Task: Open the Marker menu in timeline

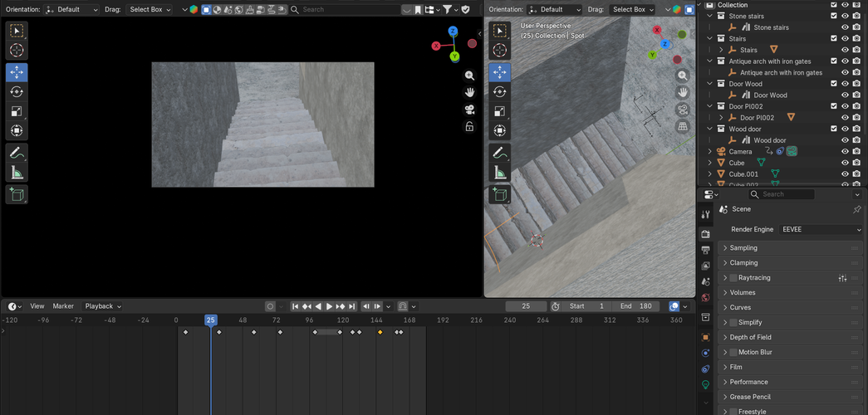Action: 63,306
